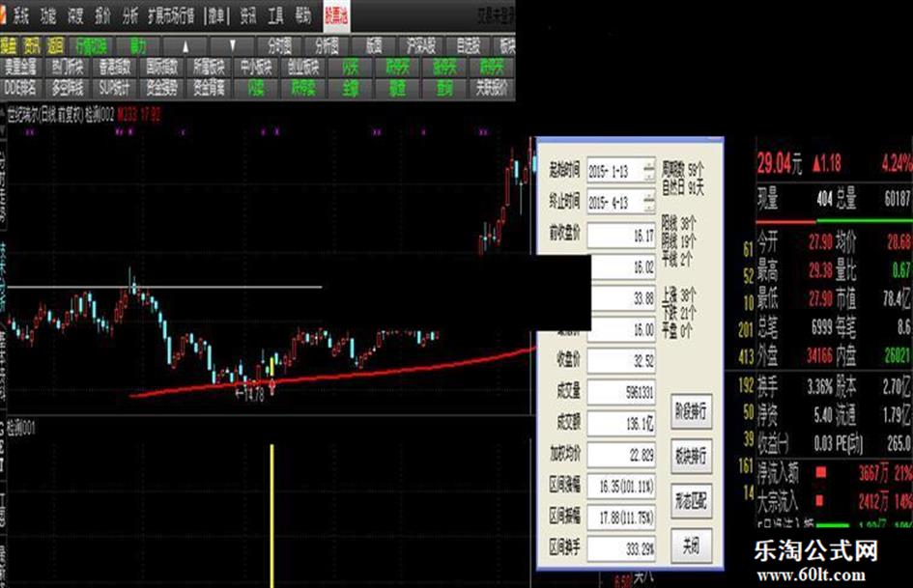
Task: Click the 贵重金属 toolbar button
Action: coord(20,67)
